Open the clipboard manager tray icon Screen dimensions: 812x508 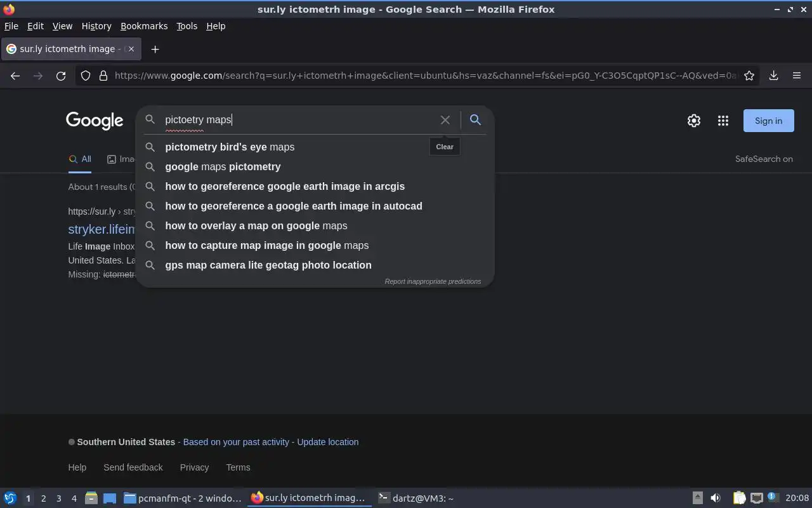(x=739, y=498)
